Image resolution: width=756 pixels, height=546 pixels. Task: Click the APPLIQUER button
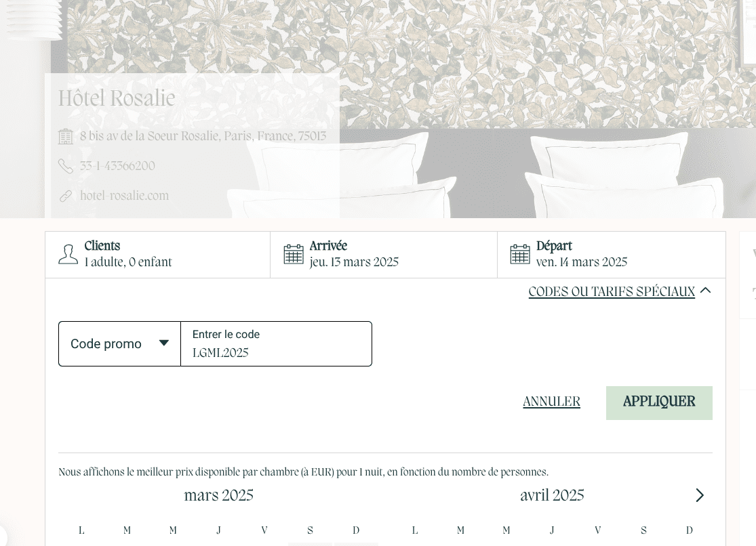click(659, 403)
